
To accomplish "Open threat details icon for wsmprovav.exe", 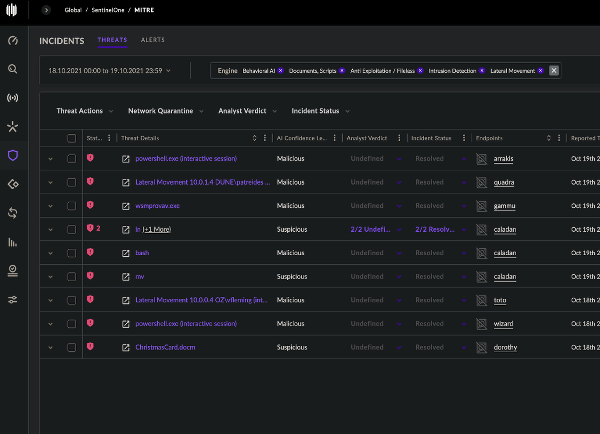I will pyautogui.click(x=126, y=206).
